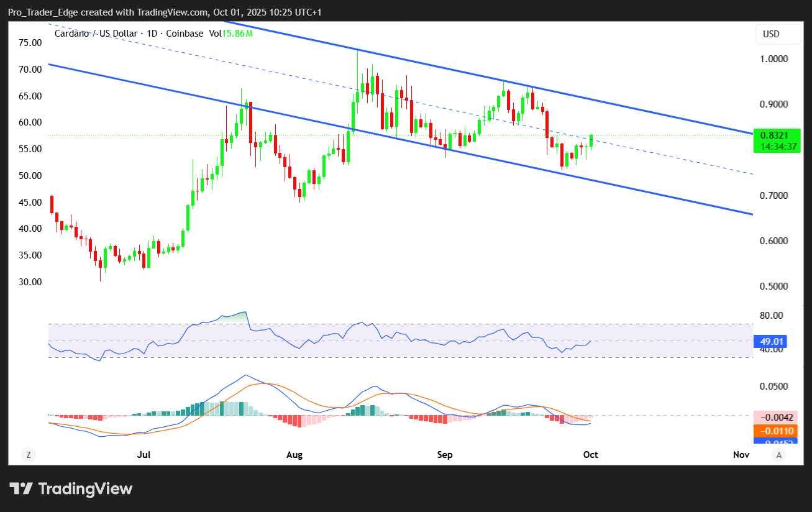Click the Jul label on time axis
The width and height of the screenshot is (812, 512).
pos(144,455)
